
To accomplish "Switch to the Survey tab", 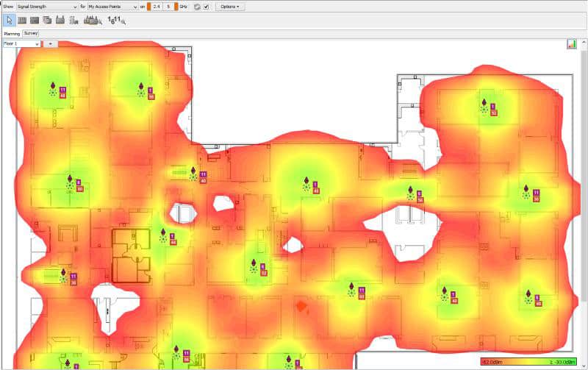I will [x=30, y=33].
